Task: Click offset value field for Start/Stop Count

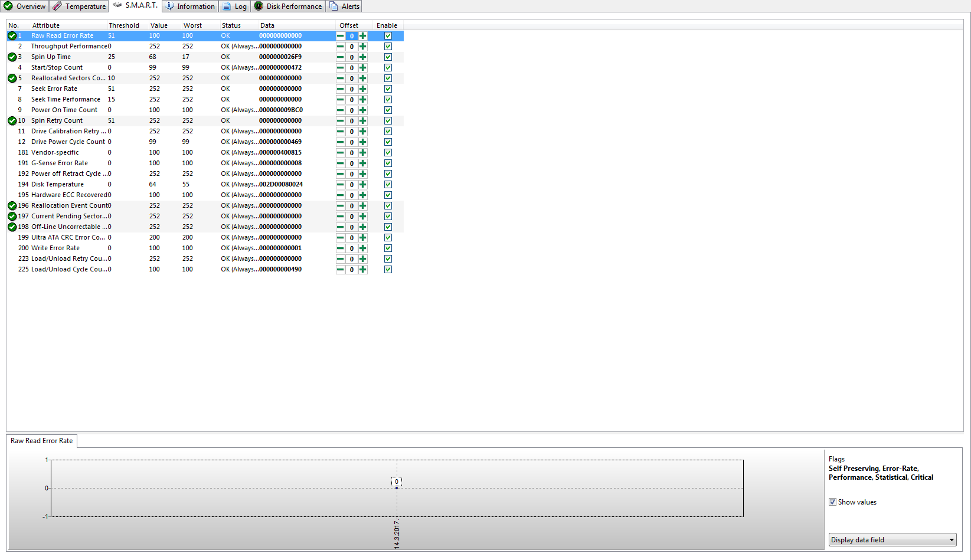Action: click(x=352, y=68)
